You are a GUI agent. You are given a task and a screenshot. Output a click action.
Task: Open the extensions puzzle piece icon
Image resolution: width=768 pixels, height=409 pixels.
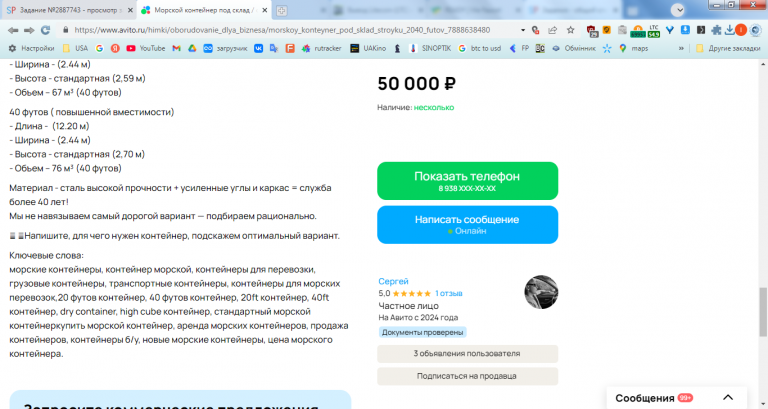pyautogui.click(x=716, y=30)
